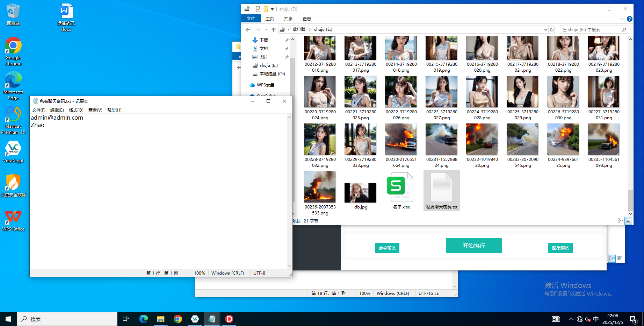Click the 命令预览 button
Screen dimensions: 644x326
pos(387,248)
